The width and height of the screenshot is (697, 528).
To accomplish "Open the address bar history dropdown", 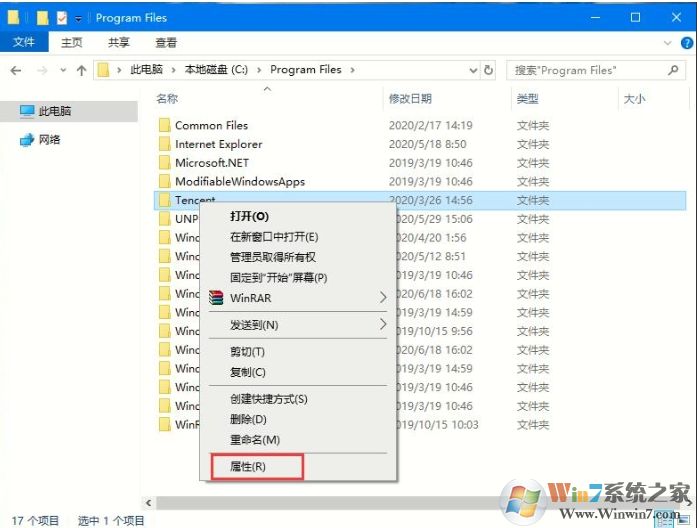I will [473, 70].
